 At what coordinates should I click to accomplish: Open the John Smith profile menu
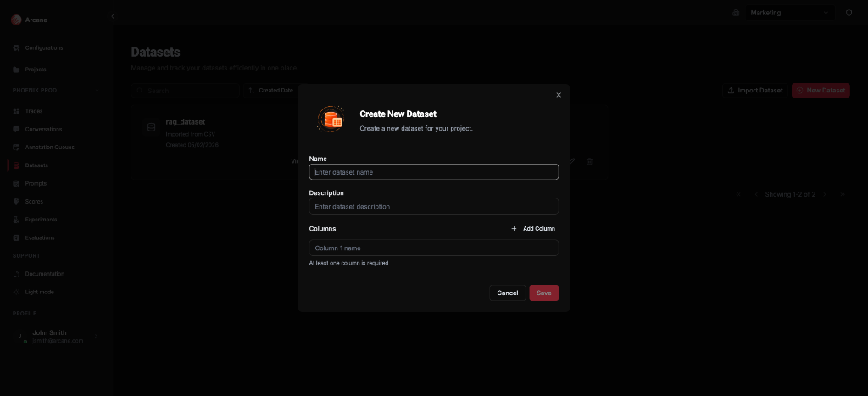(x=57, y=336)
